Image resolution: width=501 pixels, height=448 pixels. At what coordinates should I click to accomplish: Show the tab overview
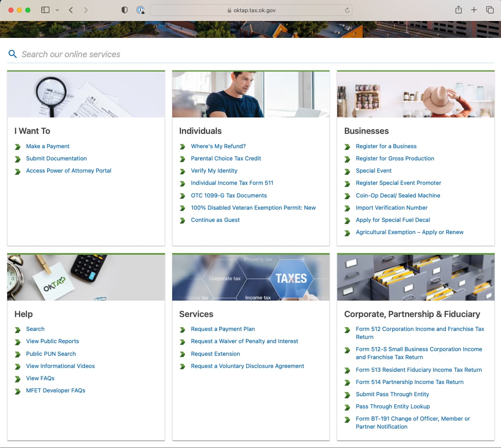[x=490, y=10]
